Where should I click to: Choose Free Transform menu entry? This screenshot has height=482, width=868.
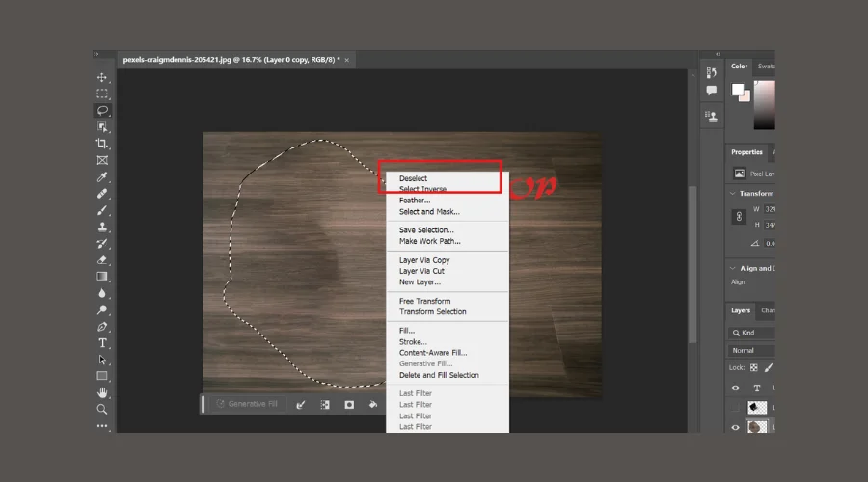(x=424, y=301)
